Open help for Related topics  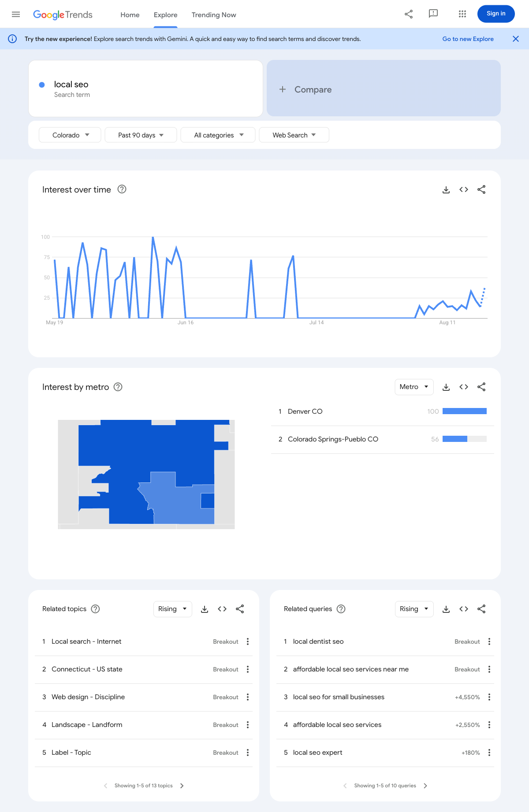tap(95, 609)
